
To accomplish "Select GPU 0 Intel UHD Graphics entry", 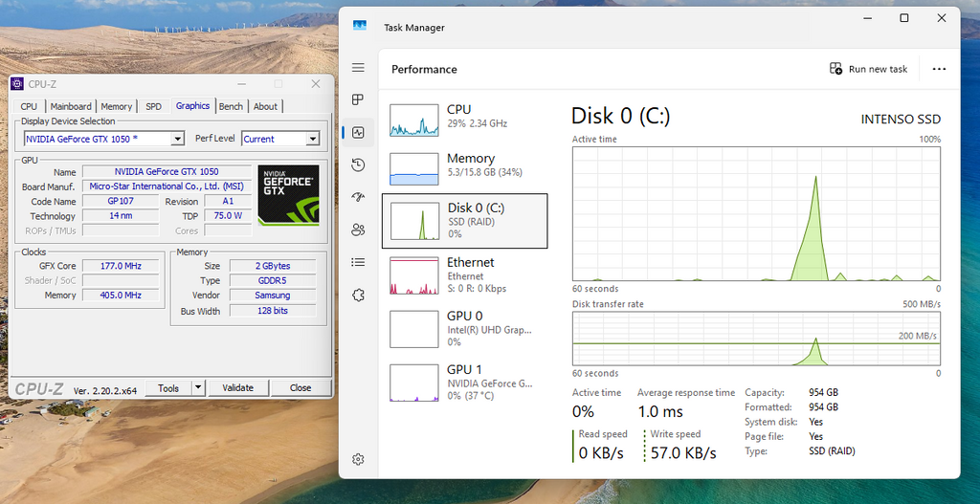I will pyautogui.click(x=464, y=328).
